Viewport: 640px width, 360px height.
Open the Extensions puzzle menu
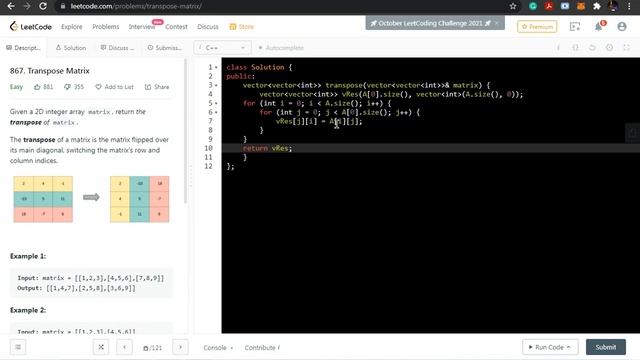[597, 6]
